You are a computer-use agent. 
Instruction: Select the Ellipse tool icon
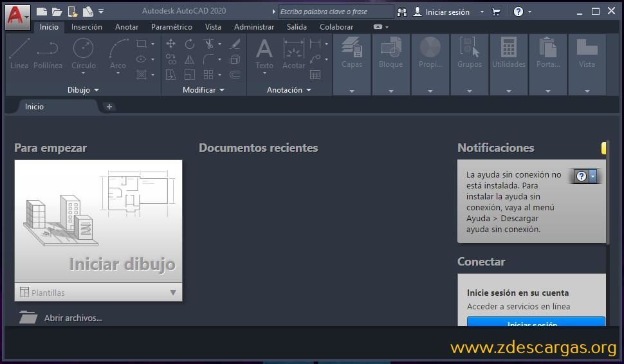click(142, 59)
